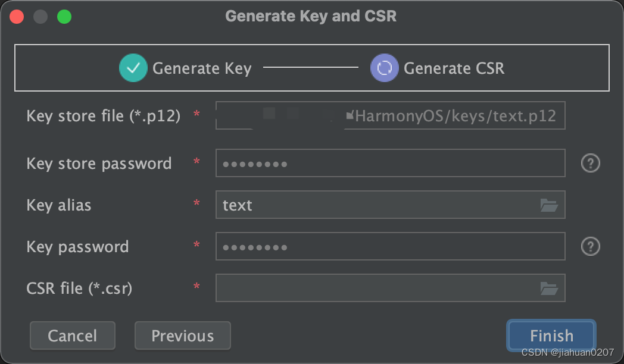Focus the Key password field

(391, 246)
